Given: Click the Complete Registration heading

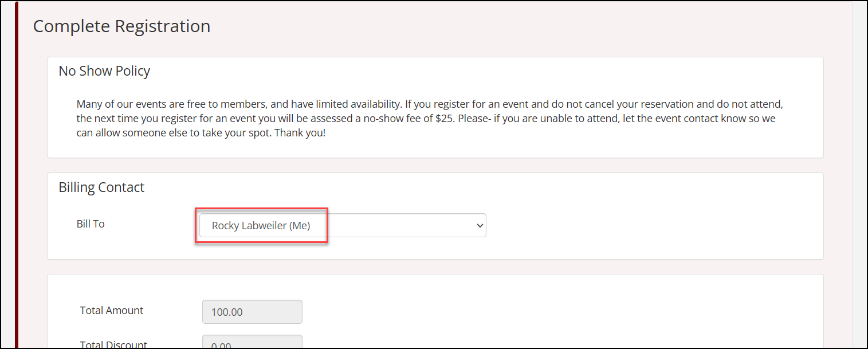Looking at the screenshot, I should click(121, 26).
